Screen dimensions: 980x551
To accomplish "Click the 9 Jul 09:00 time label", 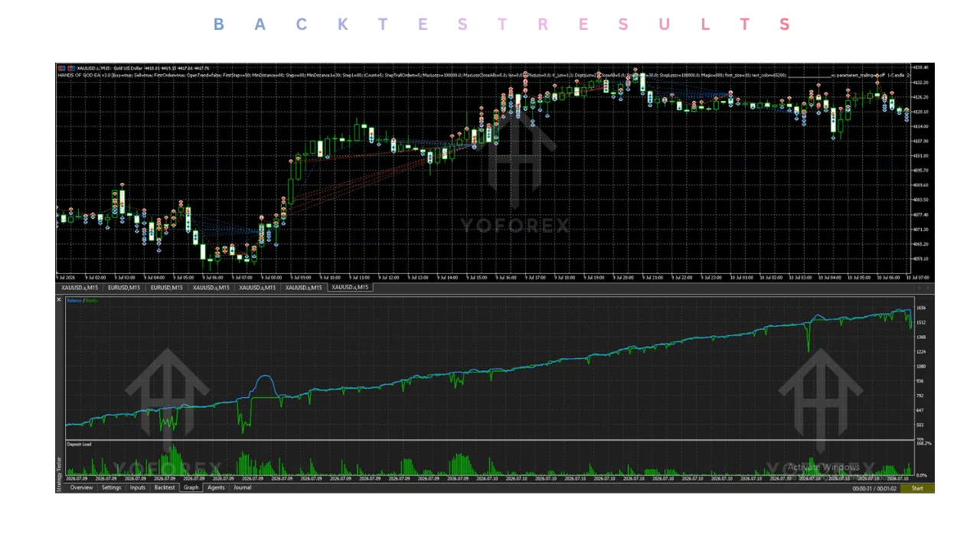I will 300,277.
